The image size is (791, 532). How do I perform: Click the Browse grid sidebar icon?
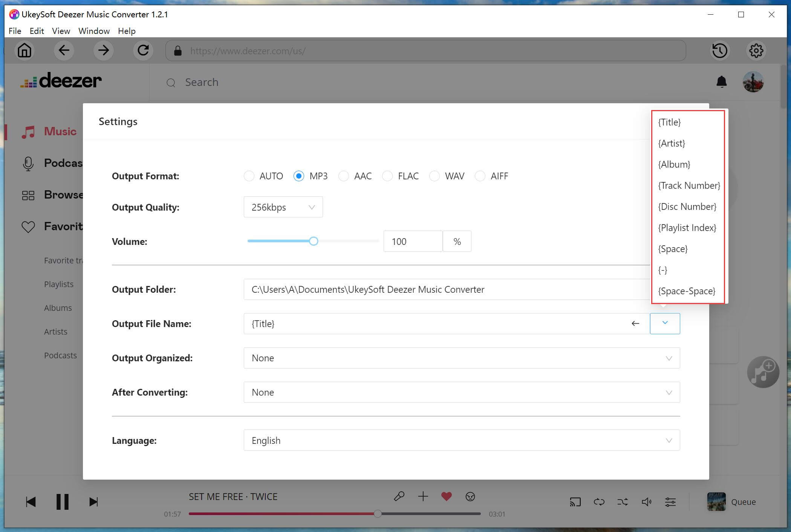click(x=28, y=195)
